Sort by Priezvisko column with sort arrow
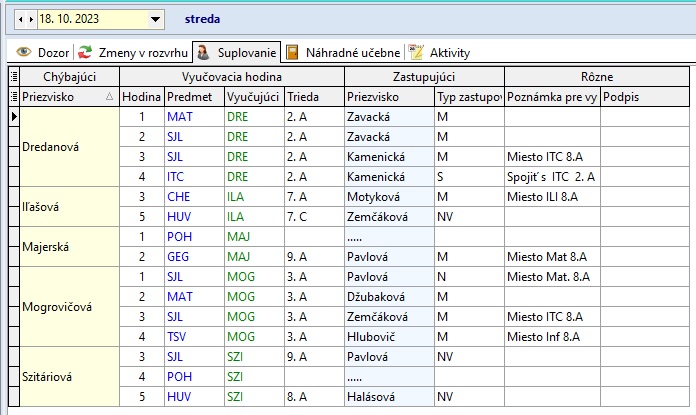The image size is (696, 415). coord(109,97)
